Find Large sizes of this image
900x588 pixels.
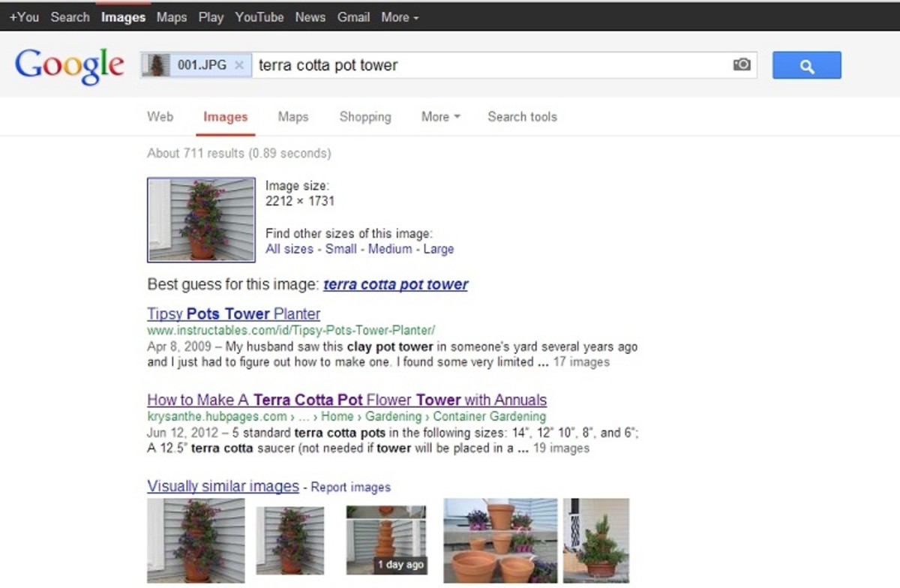click(439, 249)
